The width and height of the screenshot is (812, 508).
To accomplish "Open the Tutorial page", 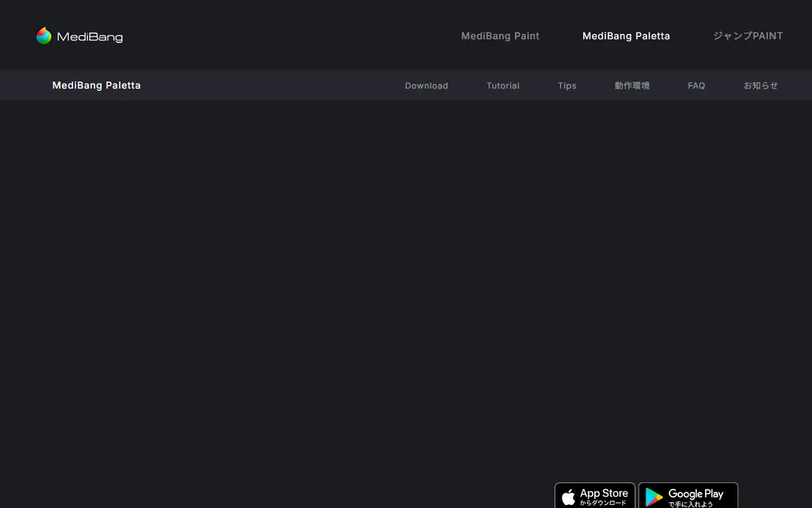I will click(503, 86).
